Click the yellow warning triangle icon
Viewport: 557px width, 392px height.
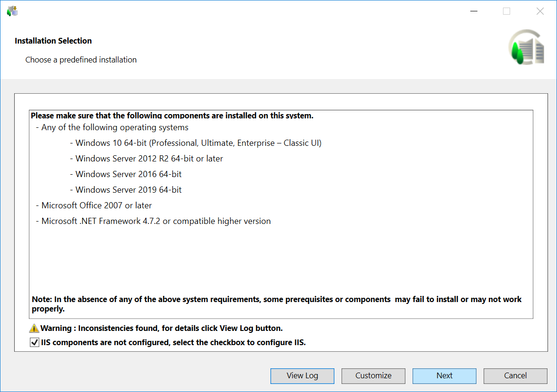point(34,328)
